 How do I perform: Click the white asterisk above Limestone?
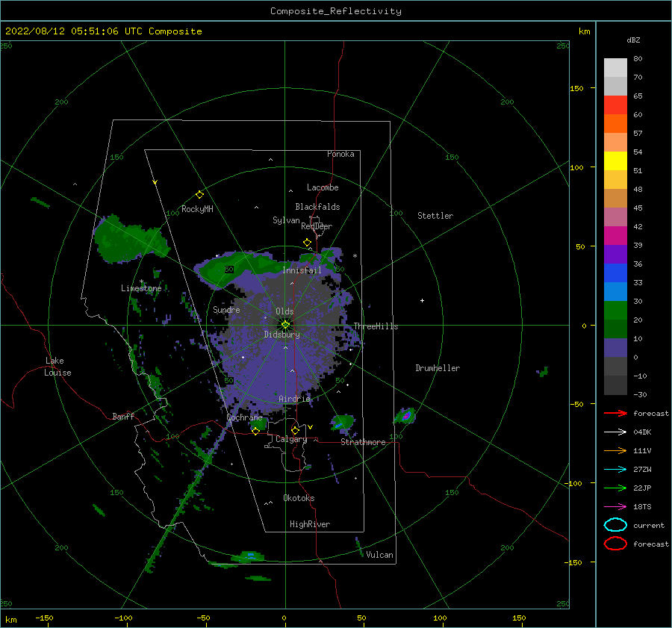coord(141,282)
